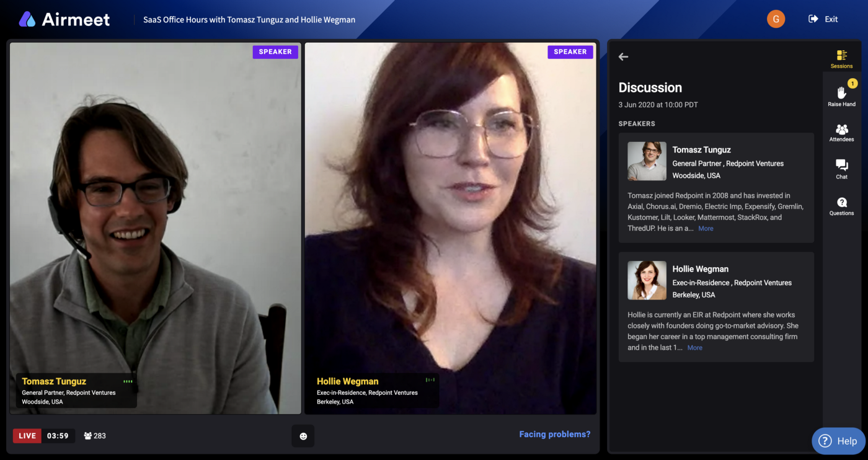Raise your hand
Image resolution: width=868 pixels, height=460 pixels.
tap(841, 96)
